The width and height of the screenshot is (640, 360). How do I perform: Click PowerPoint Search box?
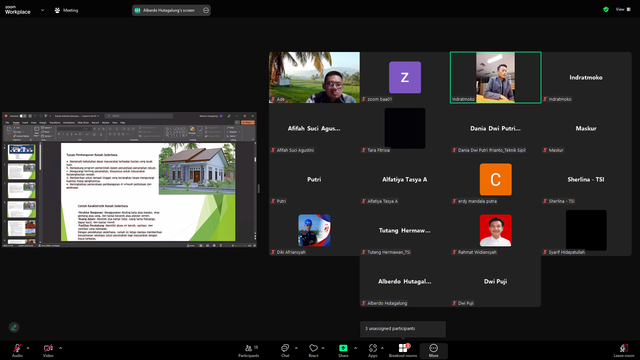(139, 116)
